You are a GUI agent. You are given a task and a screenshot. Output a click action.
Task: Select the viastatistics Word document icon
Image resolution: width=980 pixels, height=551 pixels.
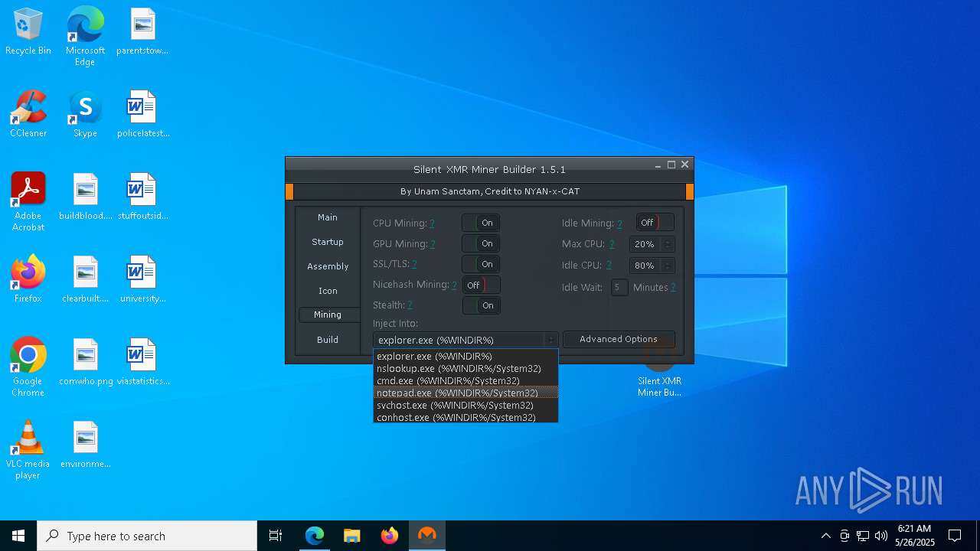click(142, 362)
